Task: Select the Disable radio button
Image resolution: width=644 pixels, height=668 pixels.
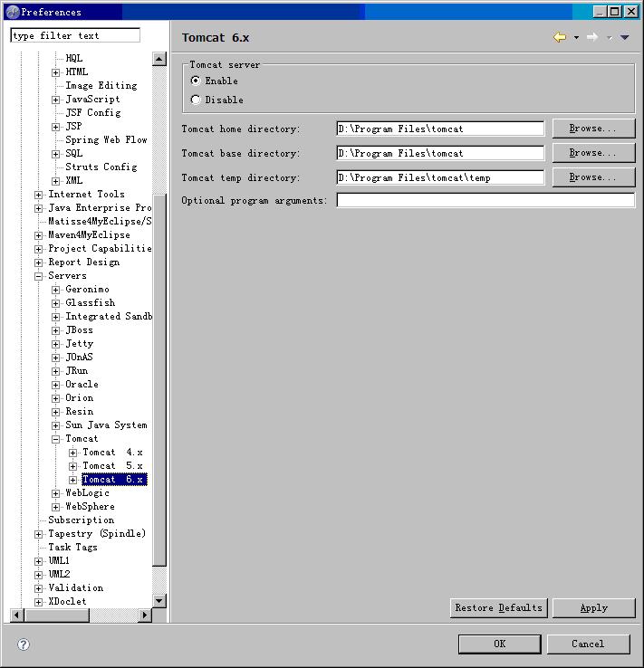Action: (196, 100)
